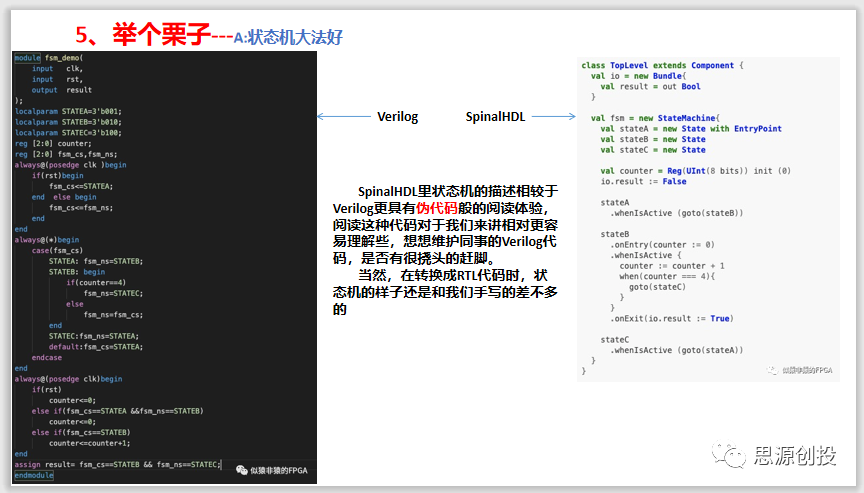Click 'localparam STATEA=3'b001;' line
The image size is (864, 493).
pos(68,111)
